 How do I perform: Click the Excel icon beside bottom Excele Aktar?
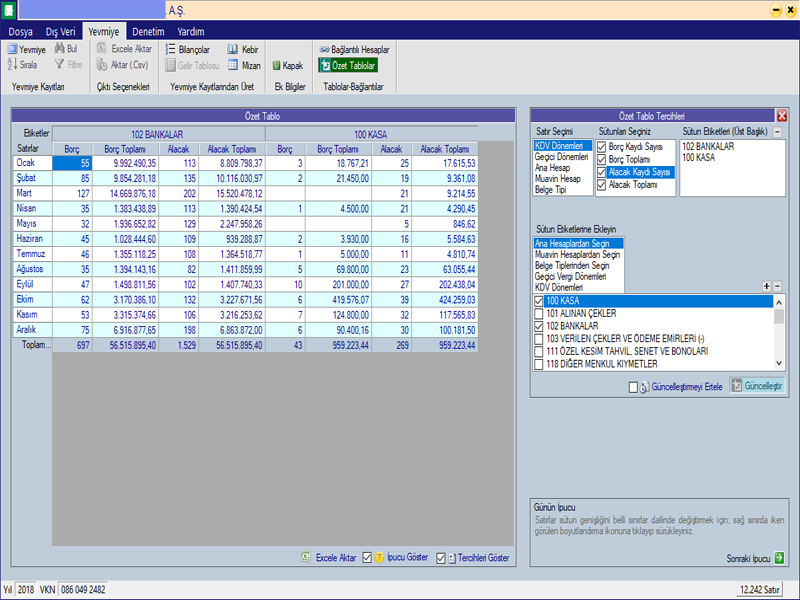[x=306, y=557]
